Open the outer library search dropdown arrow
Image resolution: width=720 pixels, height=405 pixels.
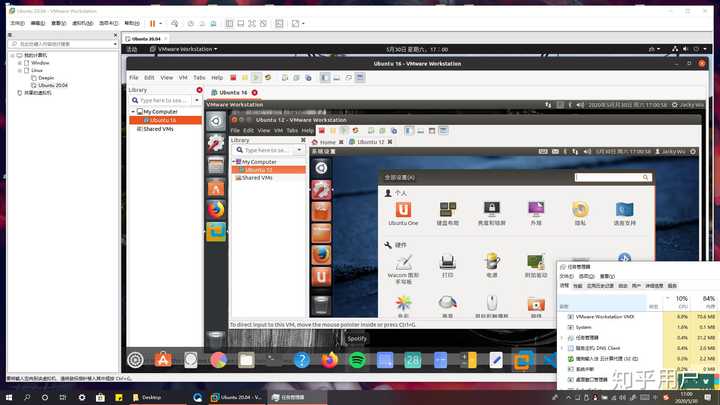(115, 44)
